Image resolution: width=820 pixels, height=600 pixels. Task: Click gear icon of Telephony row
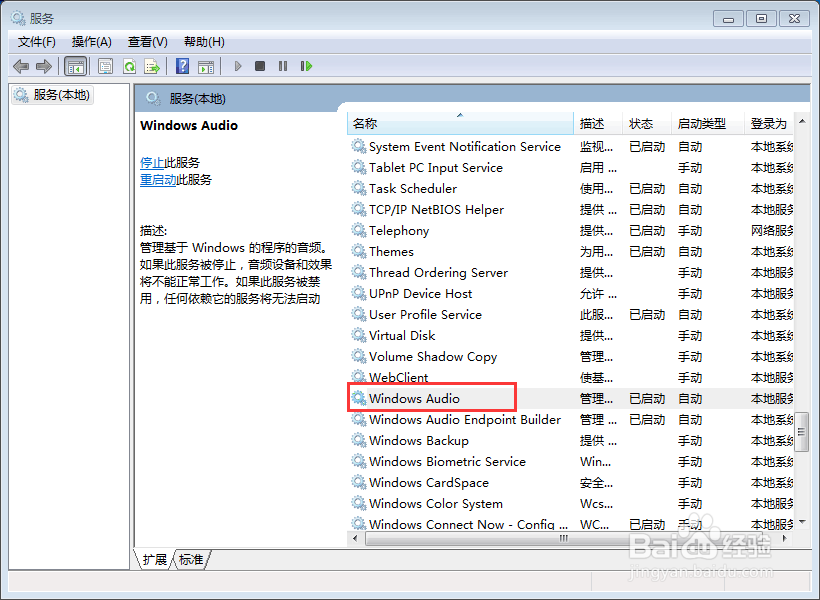[358, 230]
